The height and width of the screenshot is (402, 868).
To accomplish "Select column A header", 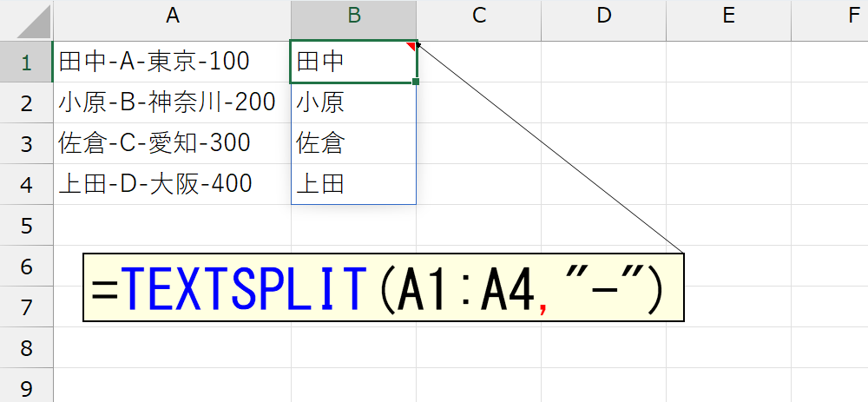I will (172, 20).
